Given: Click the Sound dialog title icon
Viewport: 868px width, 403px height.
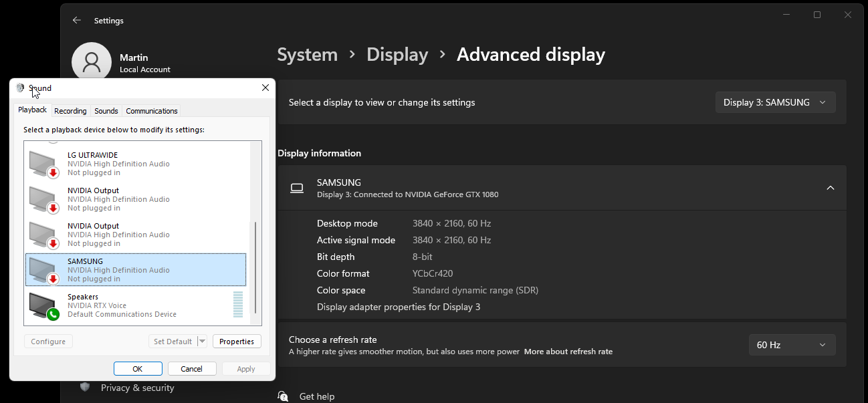Looking at the screenshot, I should (x=20, y=88).
